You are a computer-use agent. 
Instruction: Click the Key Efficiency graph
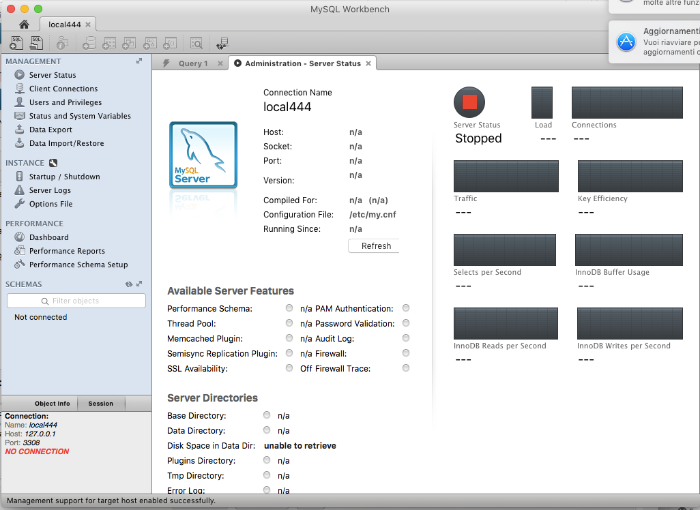(630, 176)
